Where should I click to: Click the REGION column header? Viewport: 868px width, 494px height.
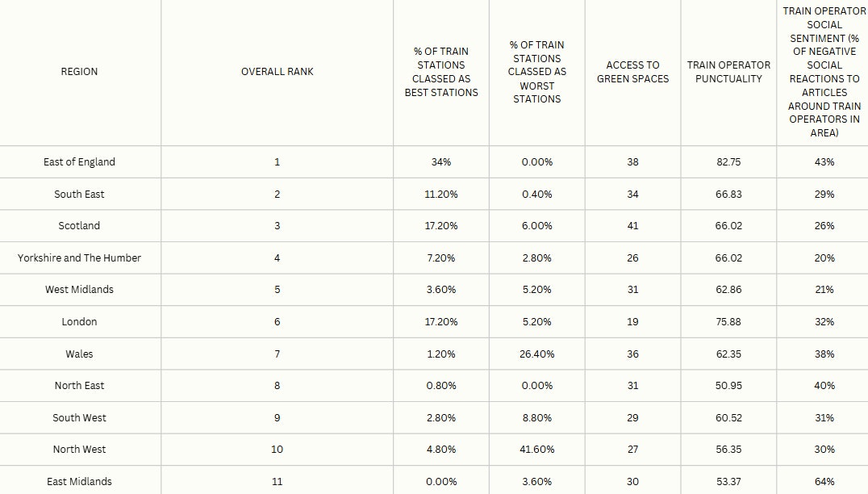pos(79,72)
